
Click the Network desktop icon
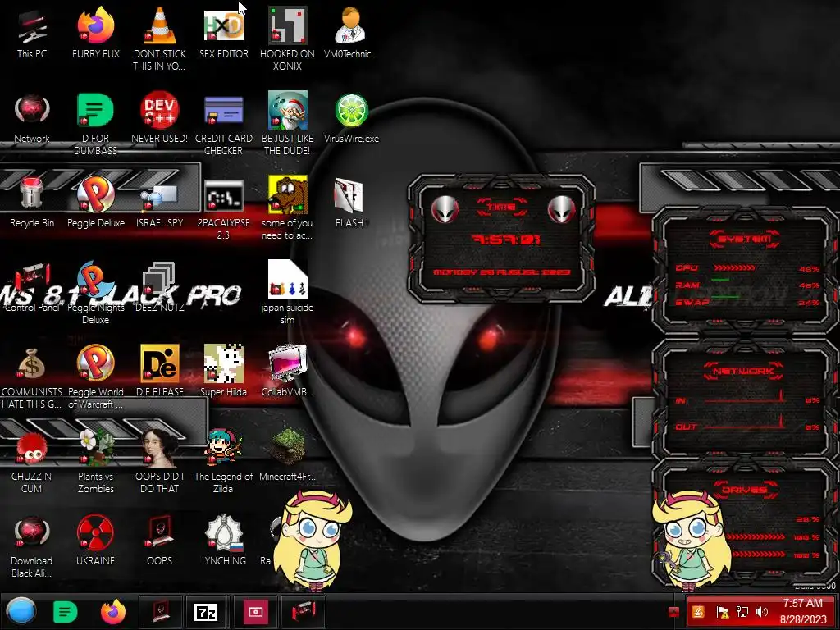tap(32, 111)
